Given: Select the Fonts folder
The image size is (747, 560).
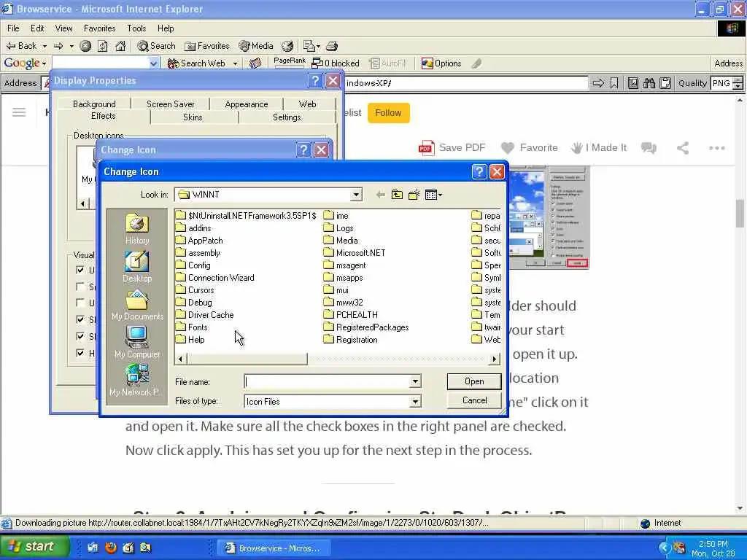Looking at the screenshot, I should click(x=192, y=327).
